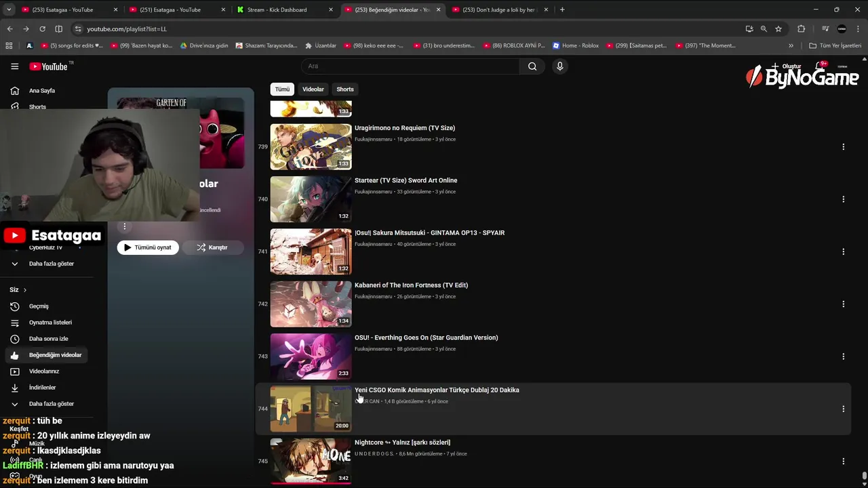
Task: Open the YouTube hamburger guide menu
Action: 14,66
